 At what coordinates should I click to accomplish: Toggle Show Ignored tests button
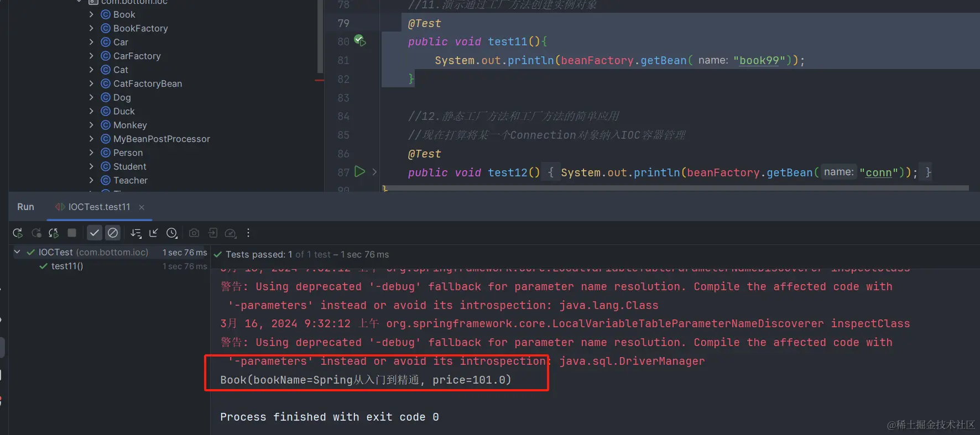[113, 233]
